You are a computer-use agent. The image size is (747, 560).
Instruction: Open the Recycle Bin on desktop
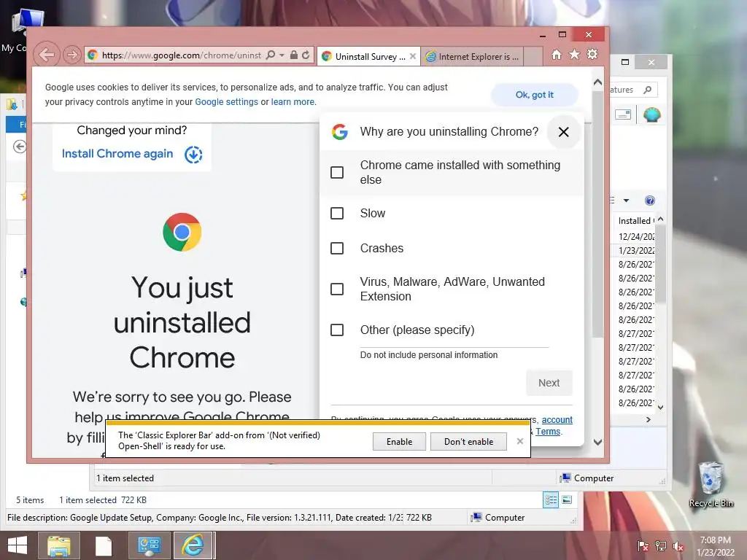pos(711,484)
